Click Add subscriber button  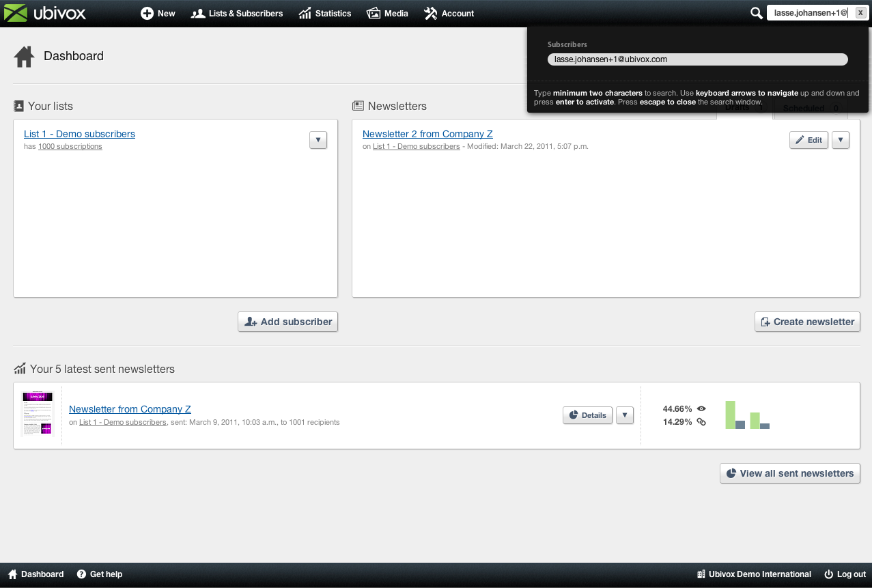(287, 322)
